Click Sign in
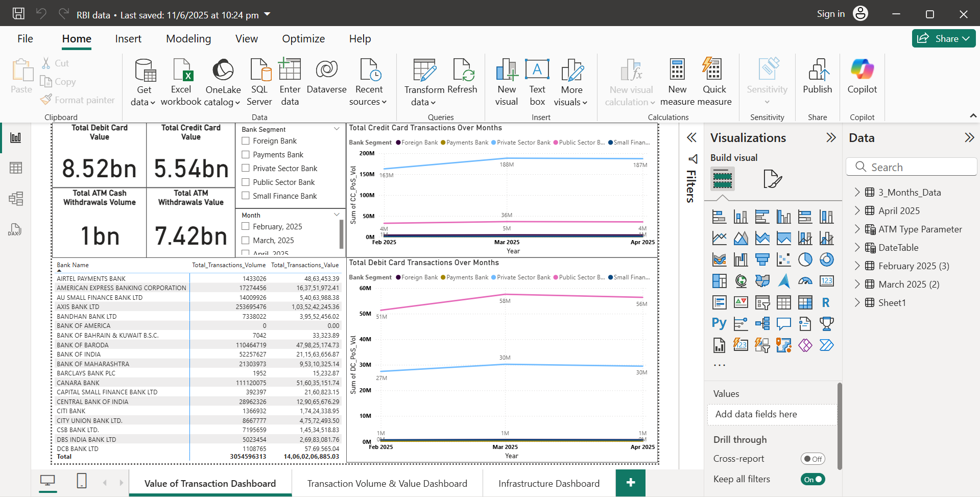980x497 pixels. 830,14
